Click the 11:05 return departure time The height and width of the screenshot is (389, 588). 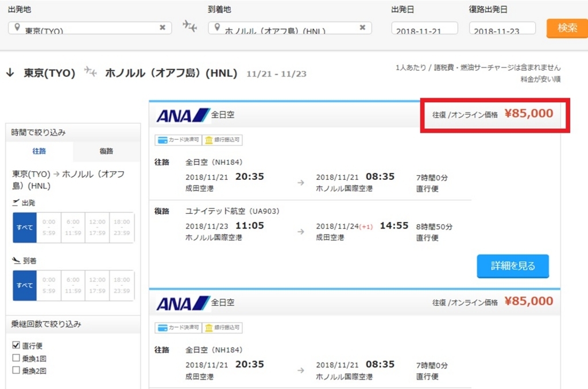[x=250, y=225]
